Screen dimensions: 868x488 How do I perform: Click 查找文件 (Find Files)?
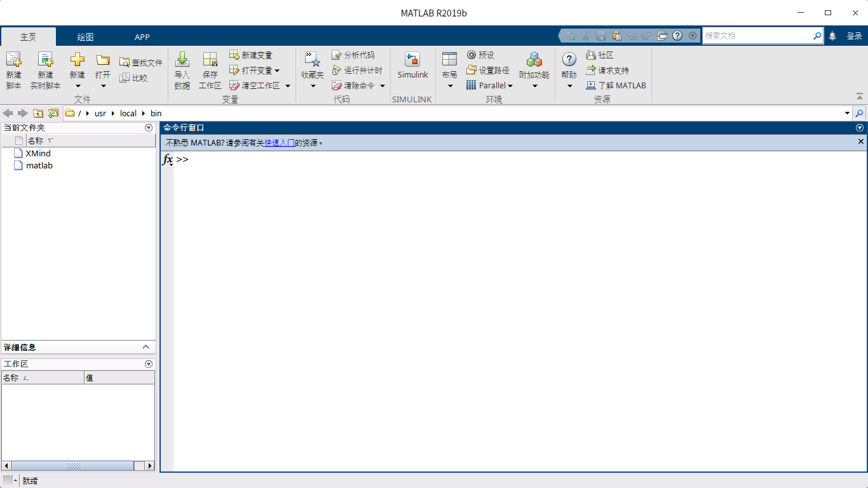[x=141, y=62]
